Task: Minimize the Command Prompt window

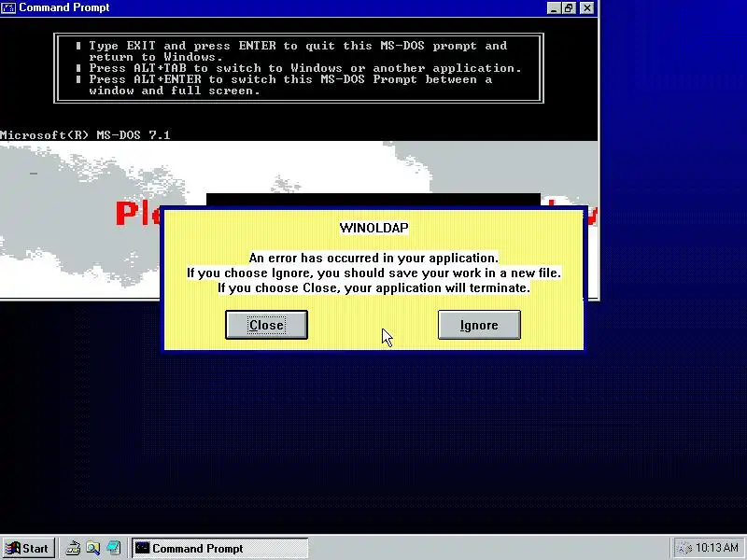Action: [x=554, y=8]
